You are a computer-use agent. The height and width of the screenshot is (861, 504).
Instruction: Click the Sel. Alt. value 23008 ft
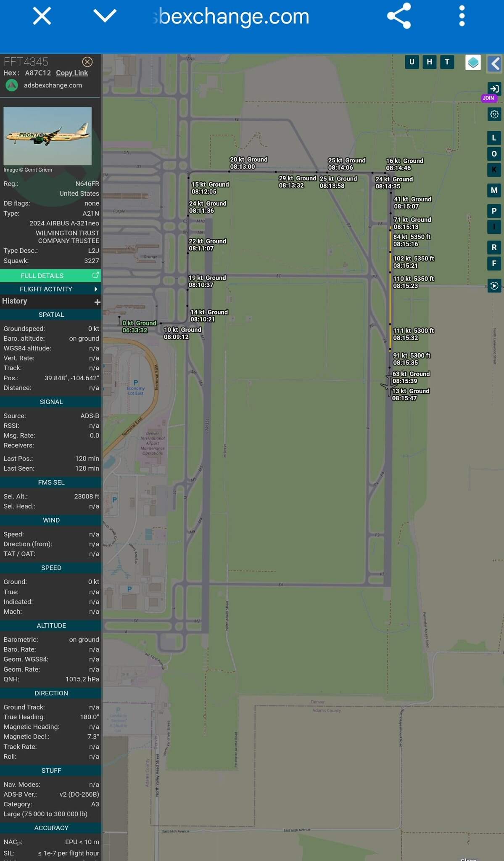pyautogui.click(x=87, y=496)
